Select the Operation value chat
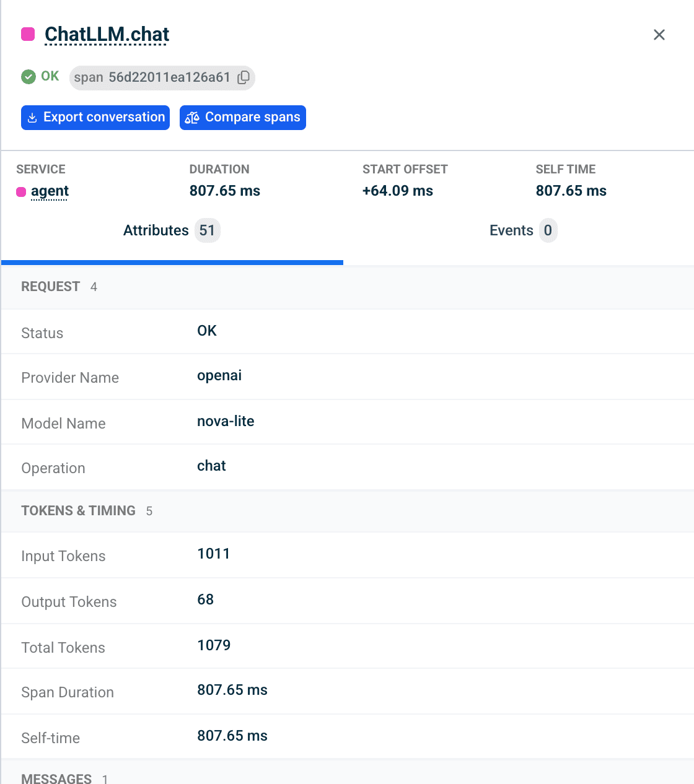This screenshot has height=784, width=694. 211,466
